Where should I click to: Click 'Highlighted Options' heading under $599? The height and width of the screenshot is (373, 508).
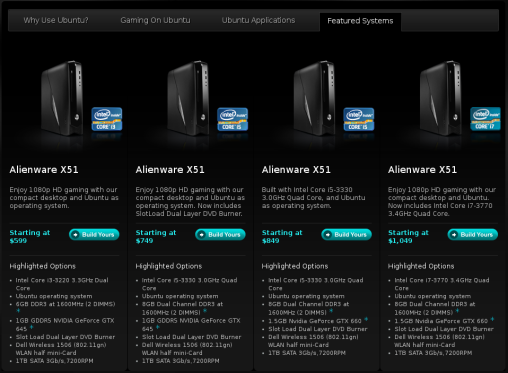43,266
